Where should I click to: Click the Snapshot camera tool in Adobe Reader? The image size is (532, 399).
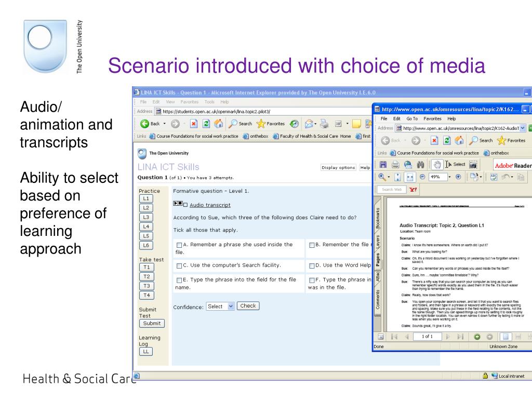(x=473, y=165)
